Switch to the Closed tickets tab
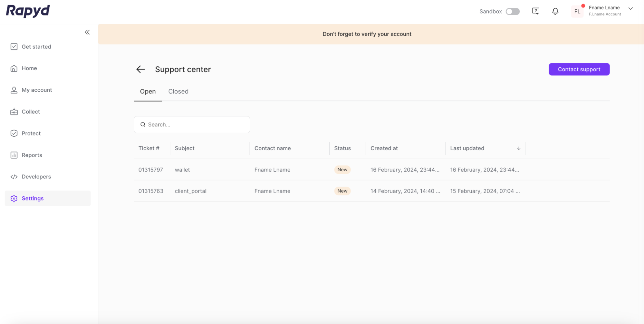This screenshot has height=324, width=644. tap(178, 91)
